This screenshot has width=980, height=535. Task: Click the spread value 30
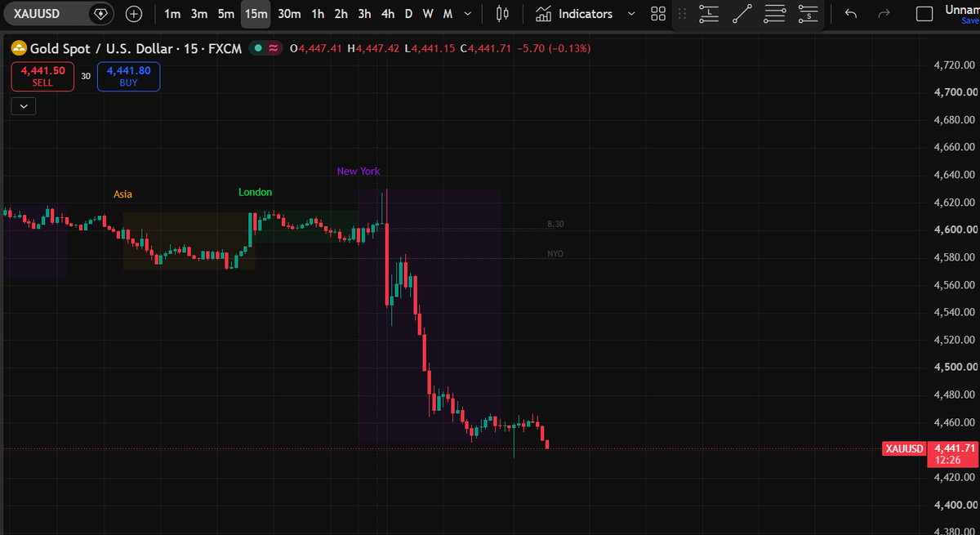point(86,77)
